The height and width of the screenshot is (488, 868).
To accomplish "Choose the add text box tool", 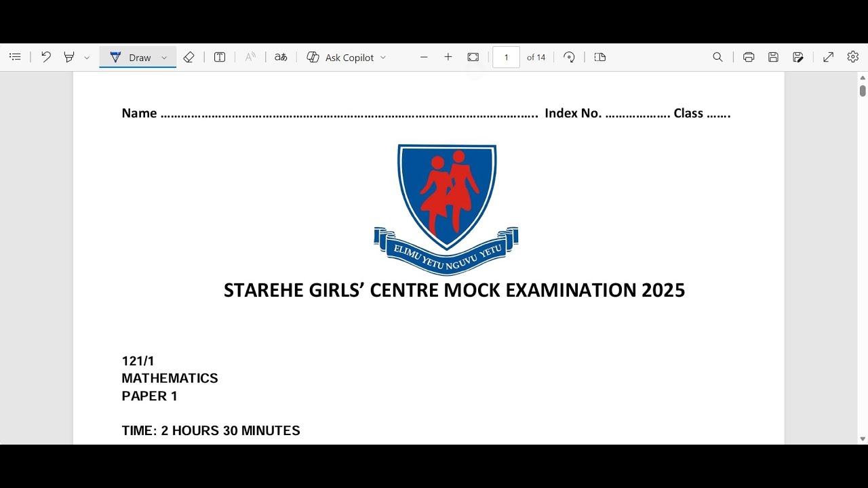I will tap(220, 58).
